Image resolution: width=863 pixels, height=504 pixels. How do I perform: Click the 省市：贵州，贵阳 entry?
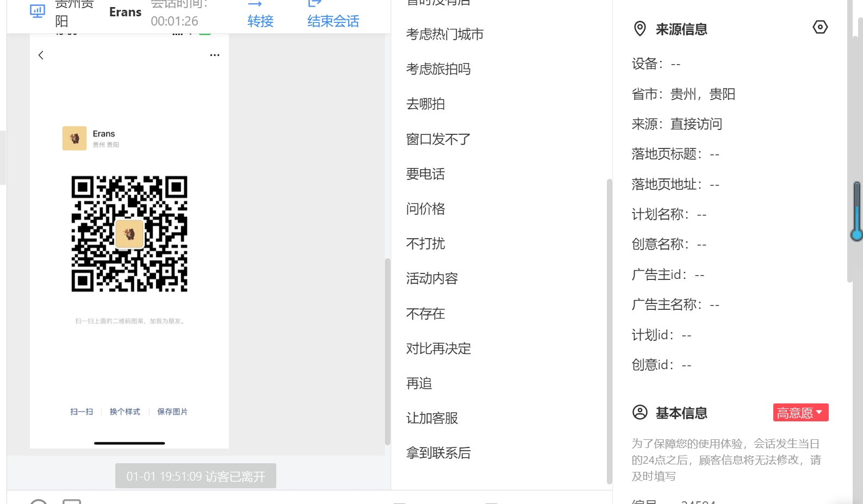pos(683,94)
